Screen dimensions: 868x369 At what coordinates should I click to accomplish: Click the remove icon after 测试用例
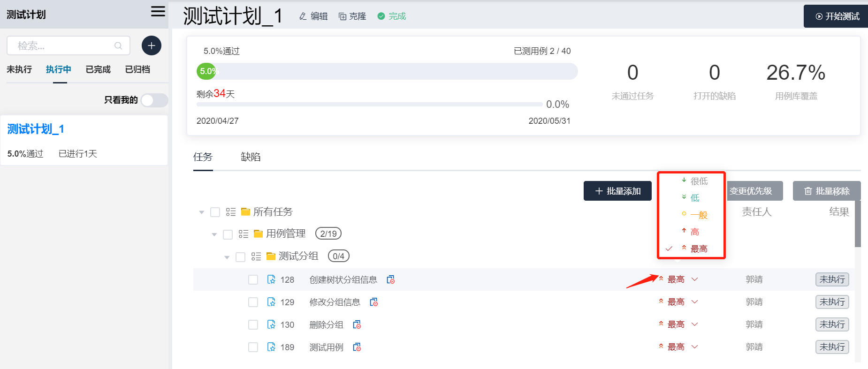click(x=357, y=347)
